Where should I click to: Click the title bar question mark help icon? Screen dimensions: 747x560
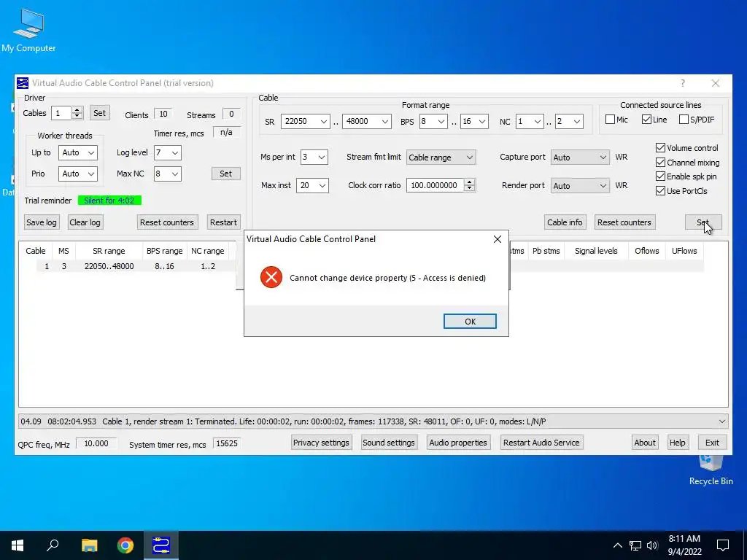(683, 83)
